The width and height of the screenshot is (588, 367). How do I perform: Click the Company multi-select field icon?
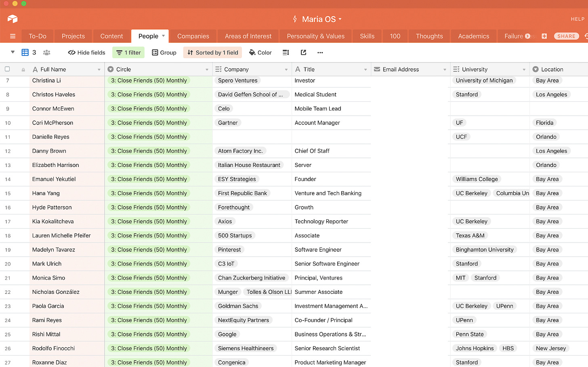[x=218, y=70]
